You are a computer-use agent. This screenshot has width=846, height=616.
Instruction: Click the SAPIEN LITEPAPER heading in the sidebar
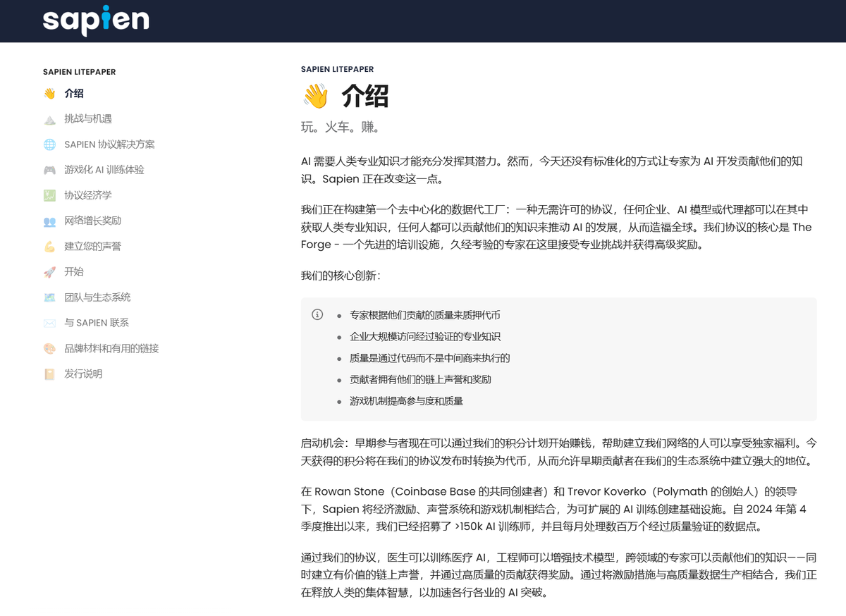[x=79, y=72]
